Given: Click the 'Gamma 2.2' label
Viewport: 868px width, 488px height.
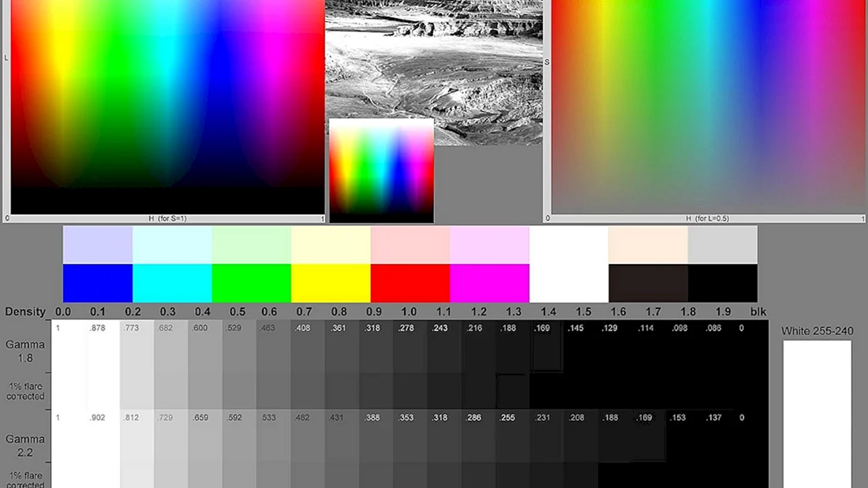Looking at the screenshot, I should pyautogui.click(x=25, y=445).
